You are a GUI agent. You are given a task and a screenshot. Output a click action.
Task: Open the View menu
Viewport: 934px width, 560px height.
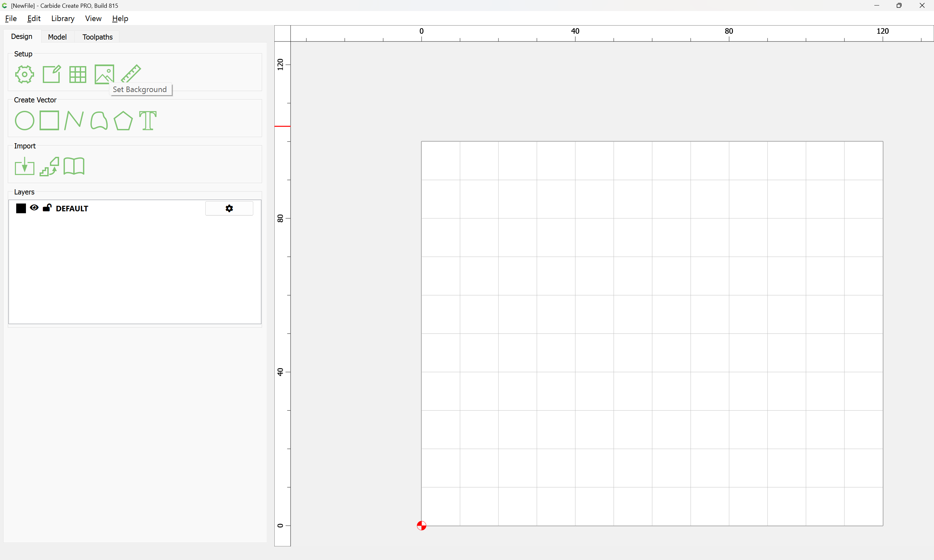(93, 18)
